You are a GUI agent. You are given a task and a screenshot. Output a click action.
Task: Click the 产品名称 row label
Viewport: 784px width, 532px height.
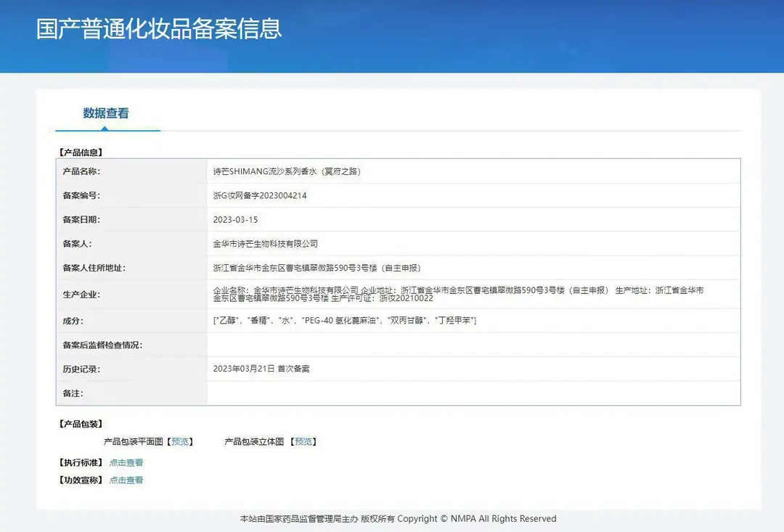point(81,171)
